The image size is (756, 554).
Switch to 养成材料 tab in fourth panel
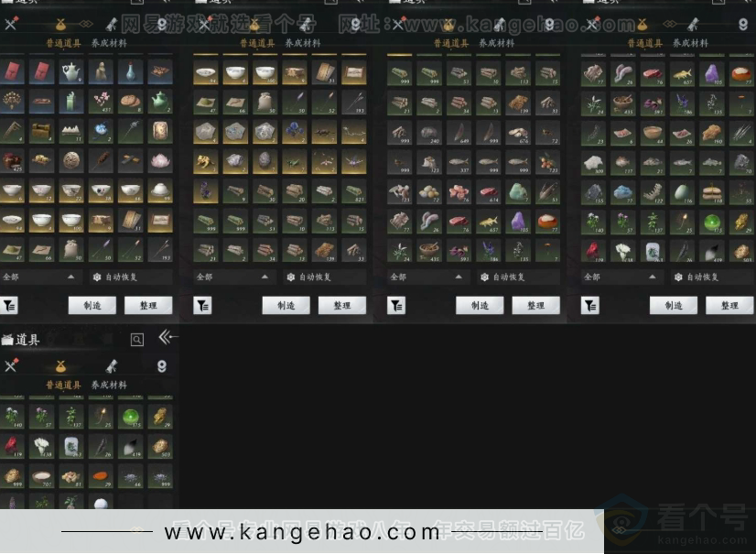[690, 43]
